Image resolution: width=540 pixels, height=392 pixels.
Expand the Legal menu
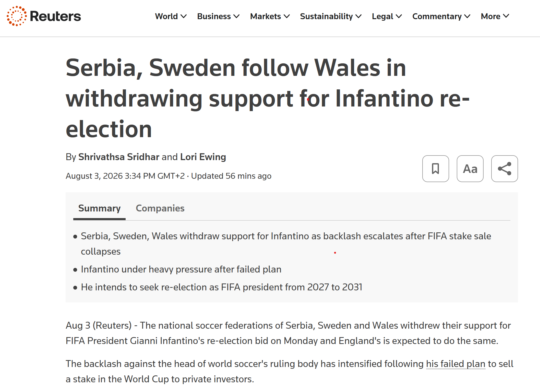click(387, 16)
